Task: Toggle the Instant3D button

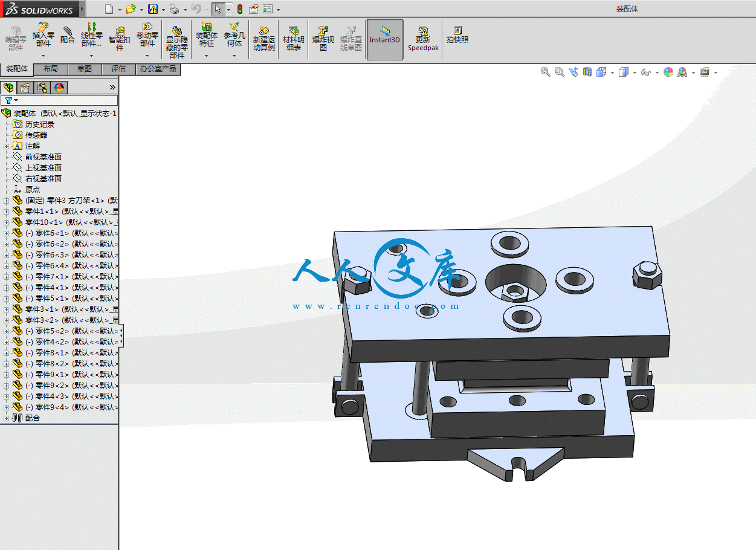Action: click(x=385, y=39)
